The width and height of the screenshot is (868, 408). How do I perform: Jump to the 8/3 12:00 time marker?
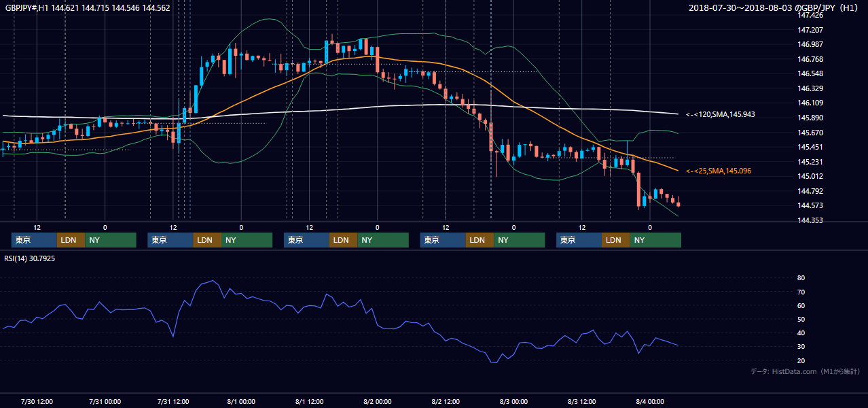pos(582,401)
